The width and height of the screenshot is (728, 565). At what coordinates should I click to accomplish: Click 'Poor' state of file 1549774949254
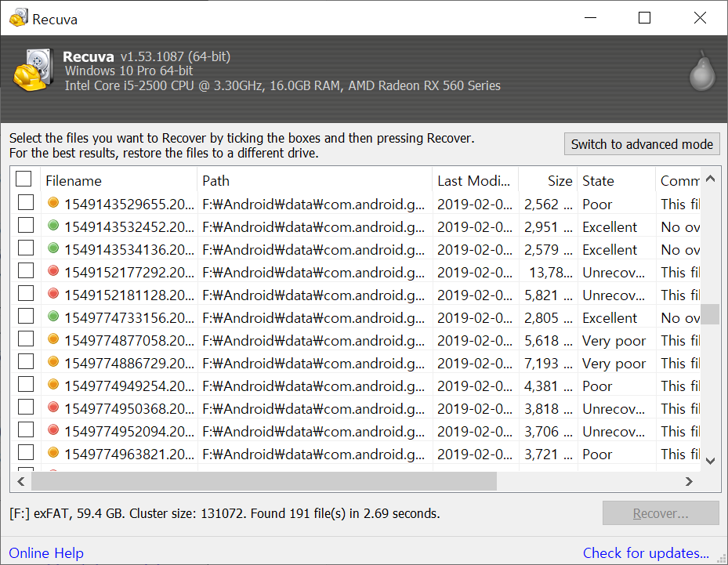coord(597,386)
